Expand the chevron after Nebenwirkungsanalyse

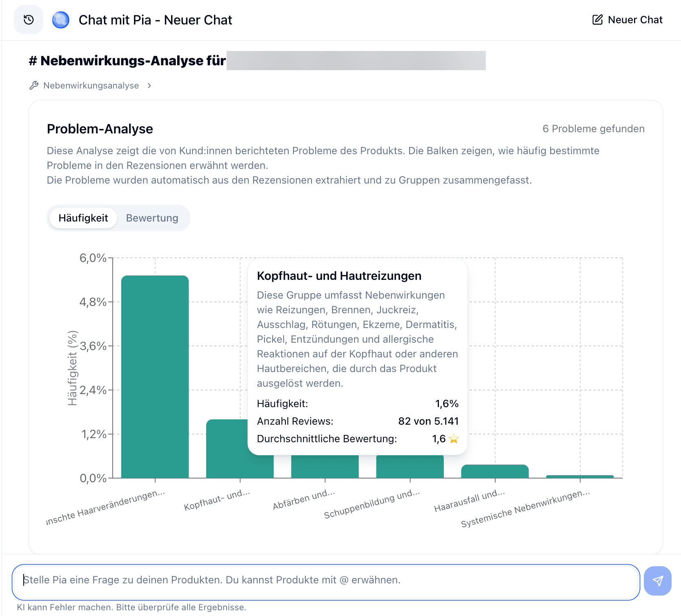pos(149,86)
